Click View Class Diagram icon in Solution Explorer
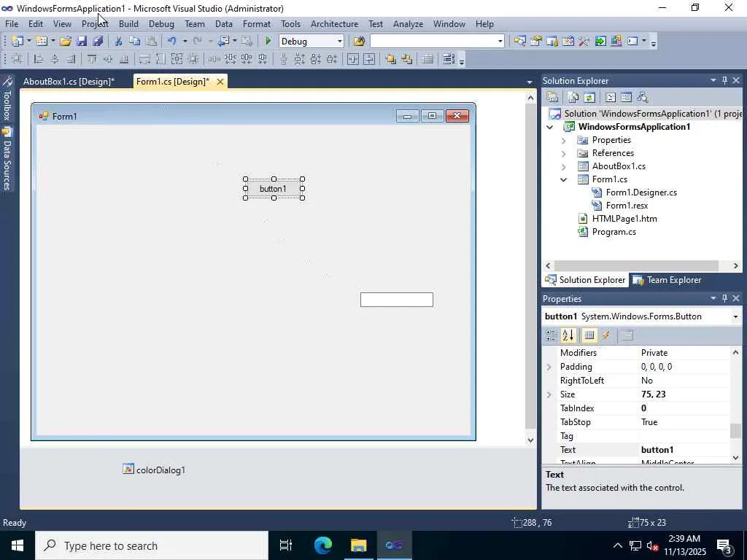This screenshot has height=560, width=747. 643,97
